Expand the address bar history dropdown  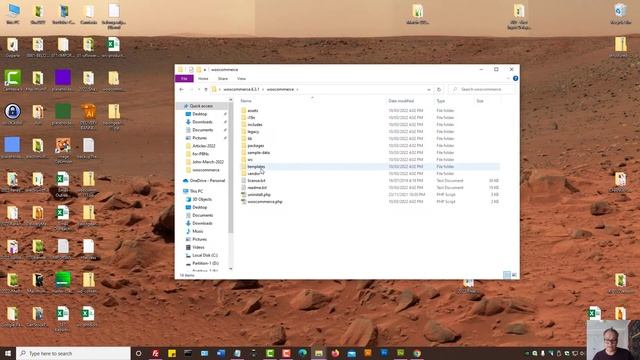[429, 89]
